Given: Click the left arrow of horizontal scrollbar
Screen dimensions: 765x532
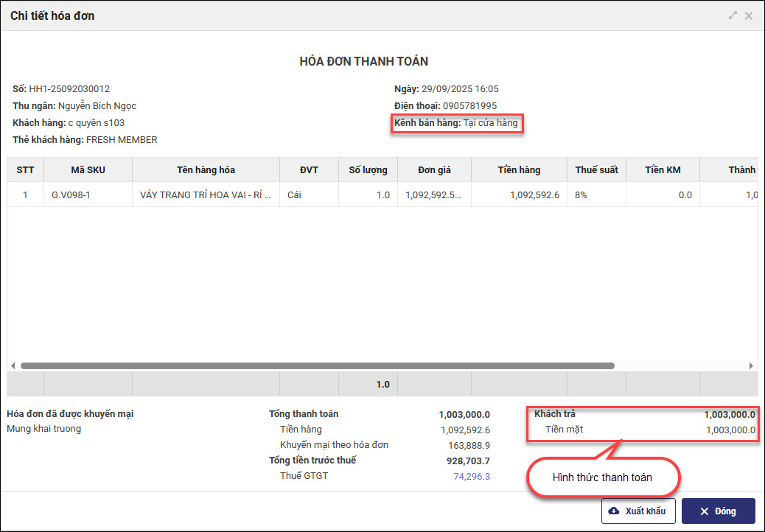Looking at the screenshot, I should 13,365.
